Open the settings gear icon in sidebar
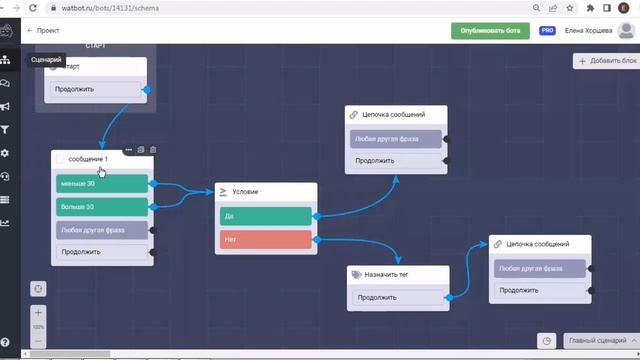 pyautogui.click(x=5, y=153)
